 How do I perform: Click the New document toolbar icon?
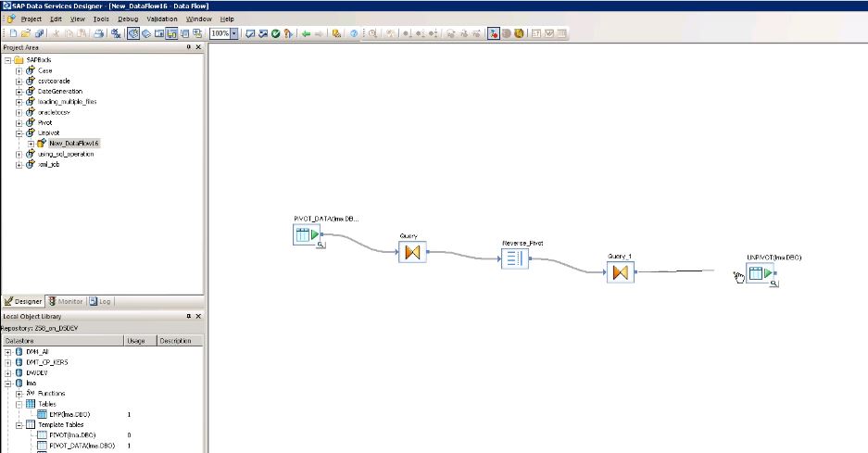click(x=13, y=33)
